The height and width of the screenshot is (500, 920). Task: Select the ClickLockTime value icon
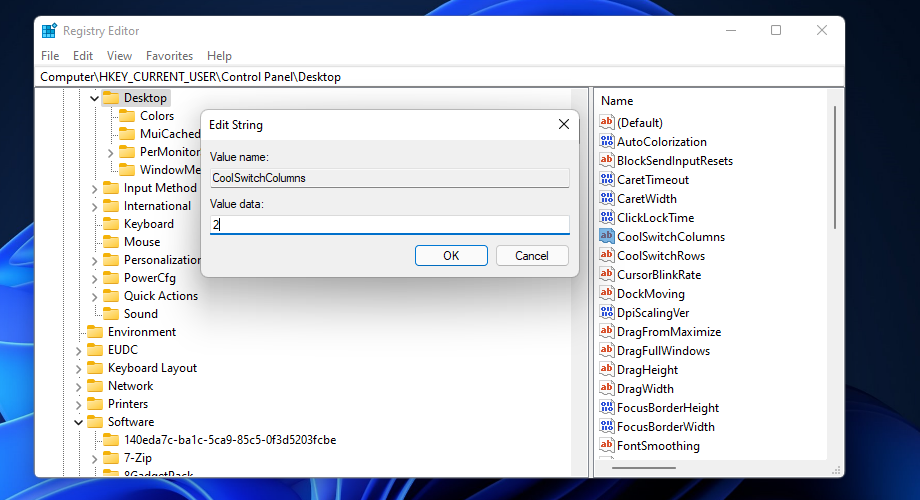(607, 217)
